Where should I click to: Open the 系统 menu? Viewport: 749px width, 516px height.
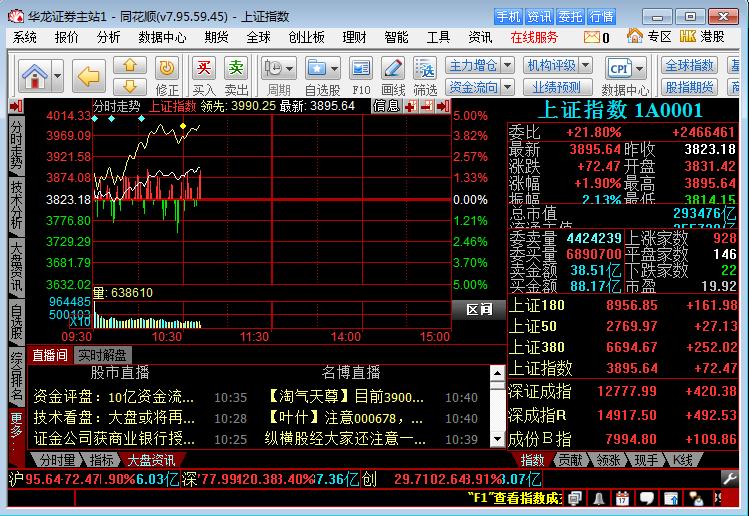pos(24,37)
